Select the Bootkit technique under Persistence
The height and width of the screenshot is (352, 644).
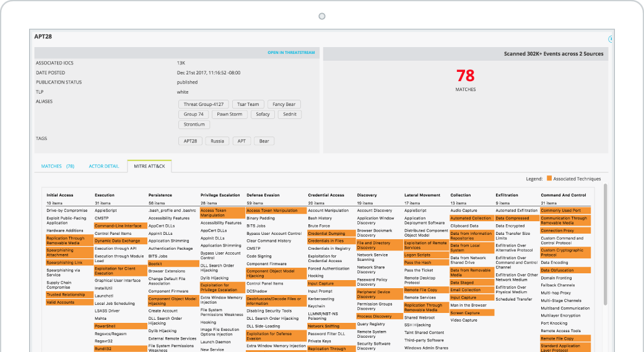point(173,263)
